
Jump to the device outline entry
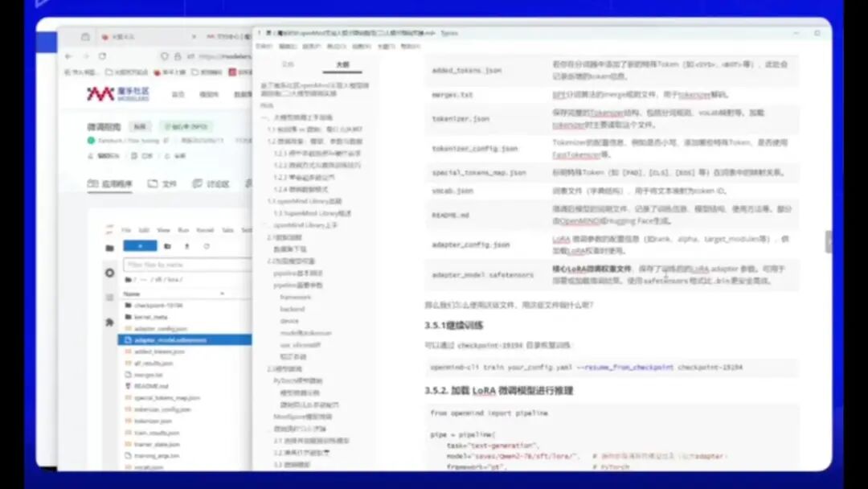289,321
